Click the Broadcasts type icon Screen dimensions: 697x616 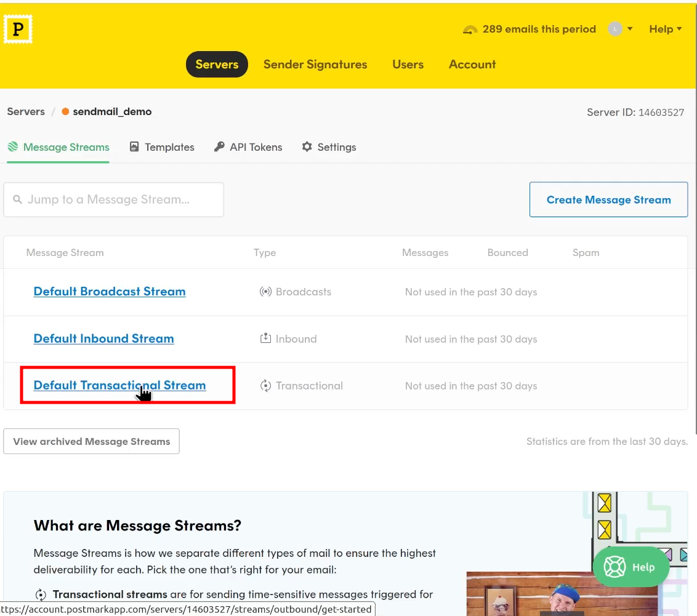(x=265, y=292)
